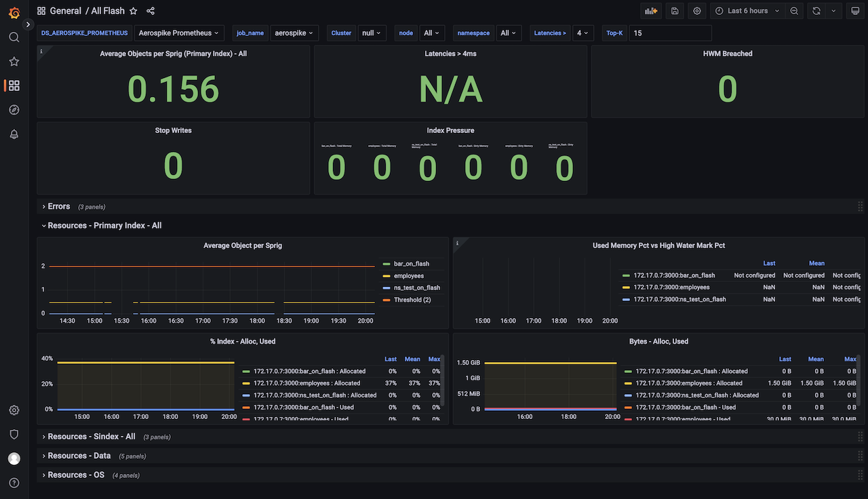
Task: Toggle employees series in Average Object legend
Action: [x=408, y=276]
